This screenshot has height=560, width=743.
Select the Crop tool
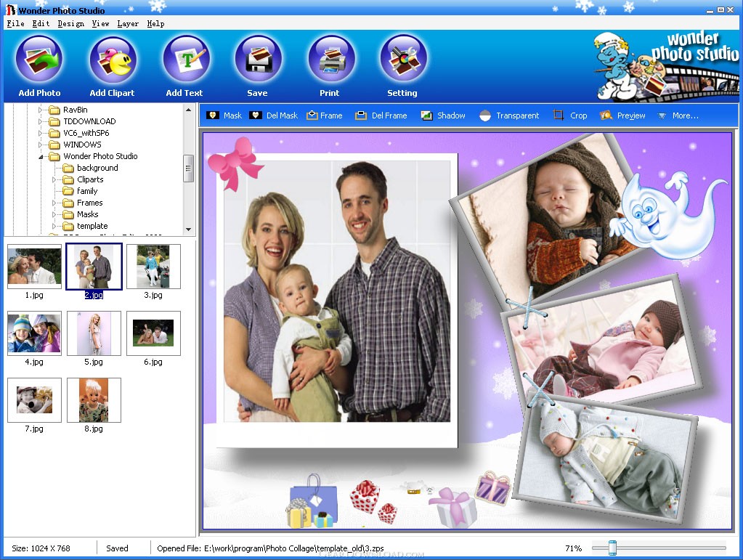coord(570,115)
